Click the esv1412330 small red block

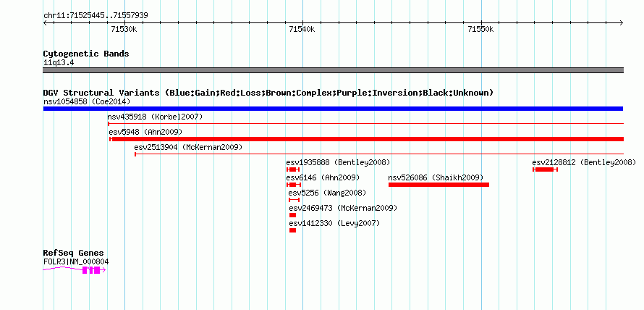[292, 230]
